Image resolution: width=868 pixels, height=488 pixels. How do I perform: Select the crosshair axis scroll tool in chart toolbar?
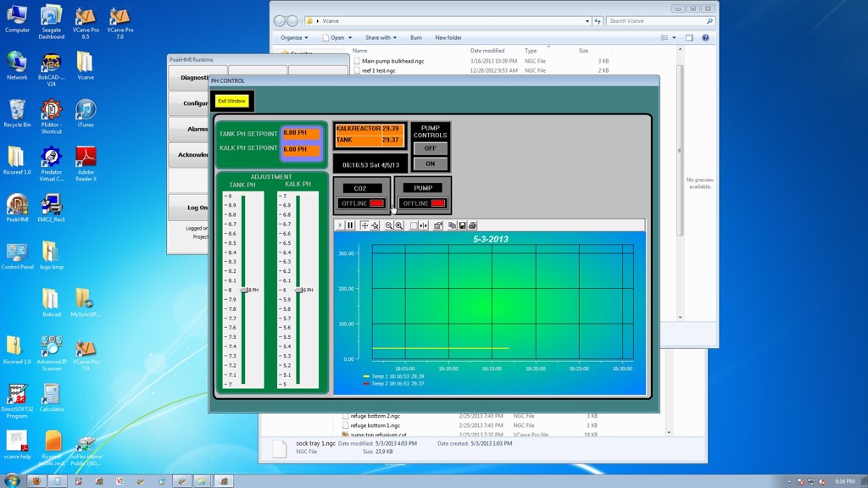(364, 225)
